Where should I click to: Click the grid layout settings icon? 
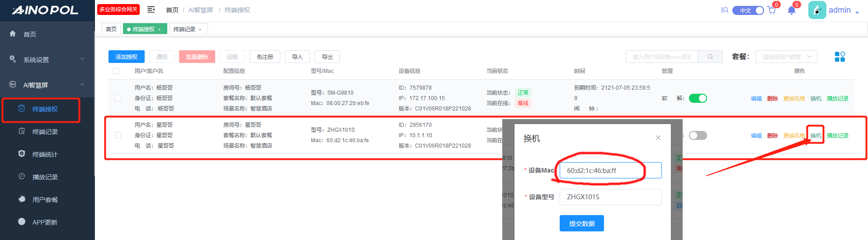pos(840,57)
